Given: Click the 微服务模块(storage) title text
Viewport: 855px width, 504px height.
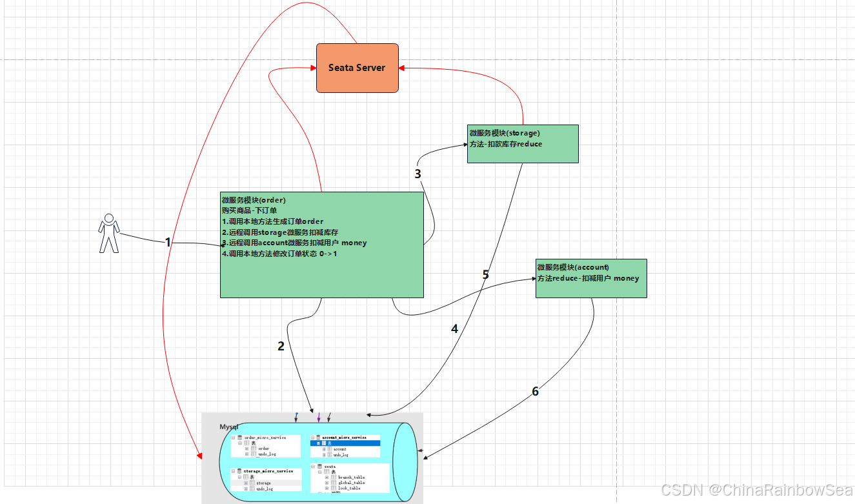Looking at the screenshot, I should 505,134.
